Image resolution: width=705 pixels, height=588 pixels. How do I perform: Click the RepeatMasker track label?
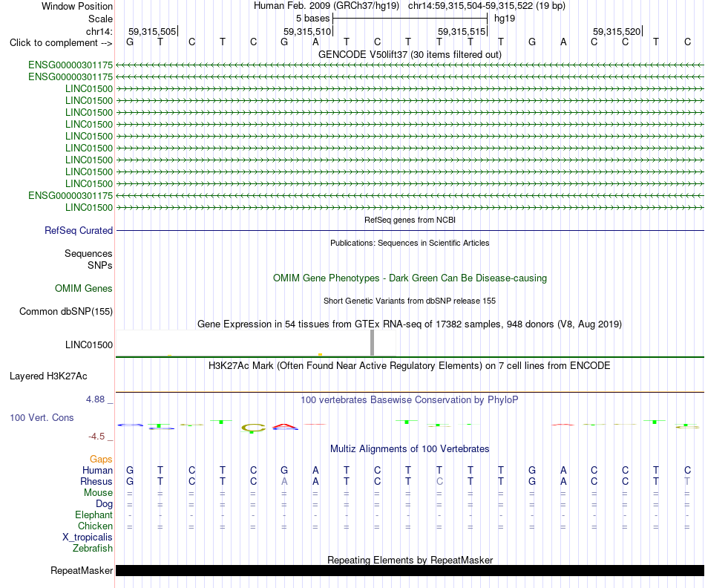pyautogui.click(x=82, y=571)
